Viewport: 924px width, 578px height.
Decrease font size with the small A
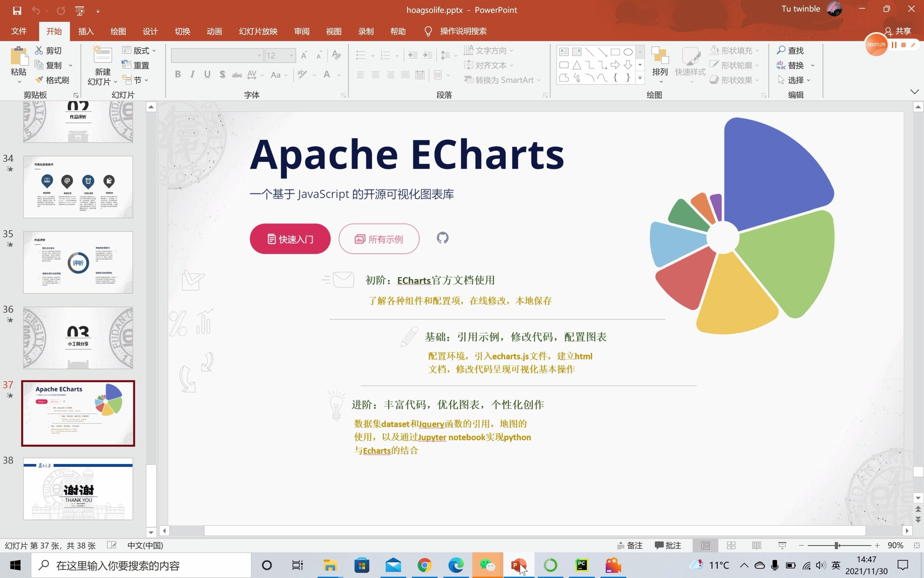(319, 55)
